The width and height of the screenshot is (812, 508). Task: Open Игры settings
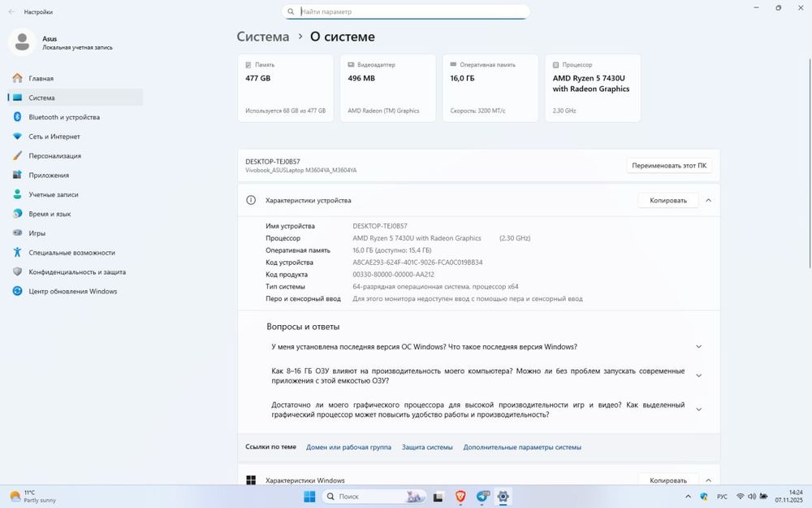pos(75,233)
